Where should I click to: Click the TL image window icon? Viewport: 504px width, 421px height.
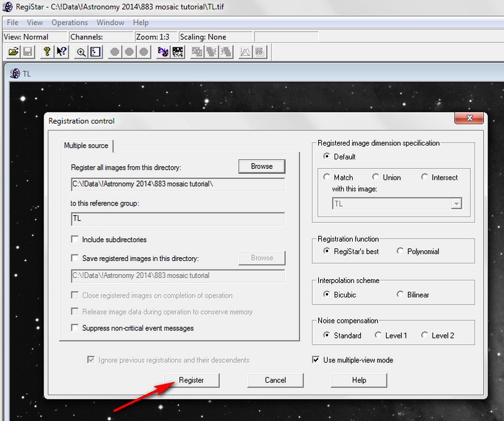16,73
